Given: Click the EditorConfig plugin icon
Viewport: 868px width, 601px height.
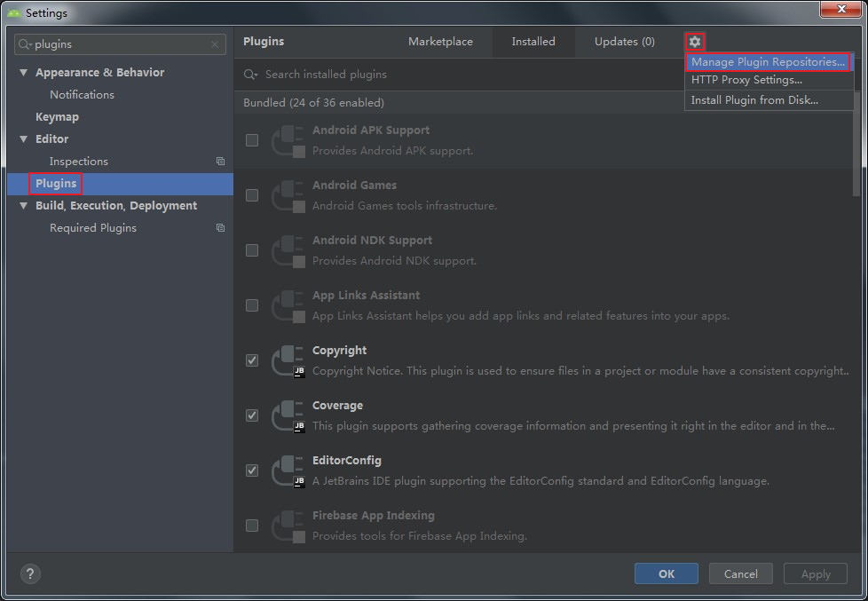Looking at the screenshot, I should 288,471.
